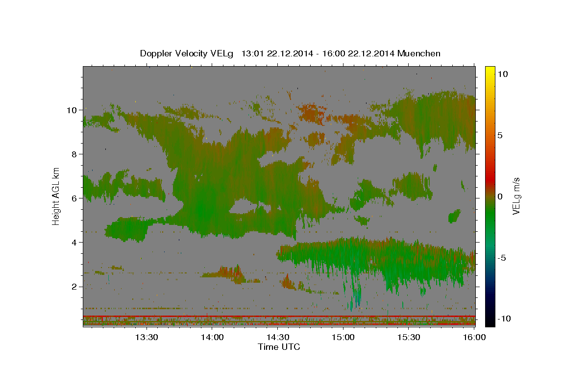Click the 15:00 time tick label
588x392 pixels.
point(343,338)
